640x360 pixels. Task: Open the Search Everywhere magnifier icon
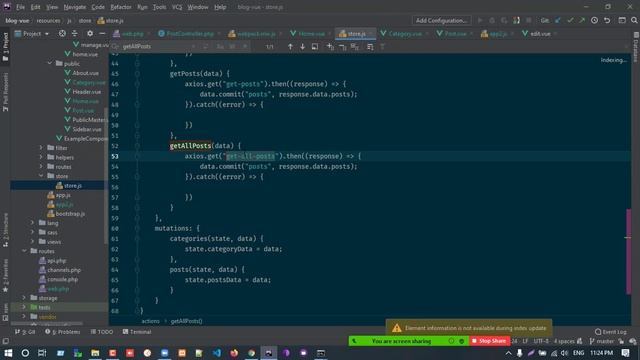[x=634, y=20]
